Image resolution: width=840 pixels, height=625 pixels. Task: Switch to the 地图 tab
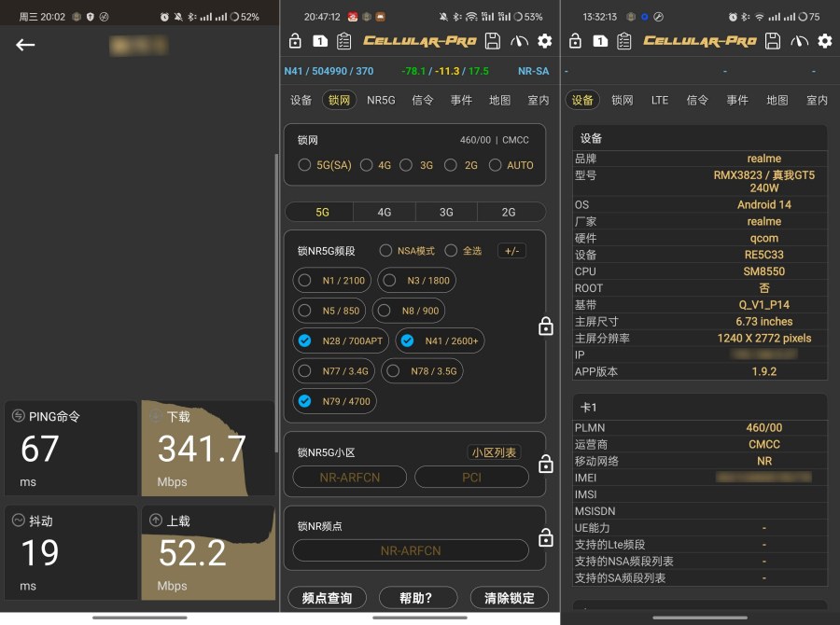point(500,99)
